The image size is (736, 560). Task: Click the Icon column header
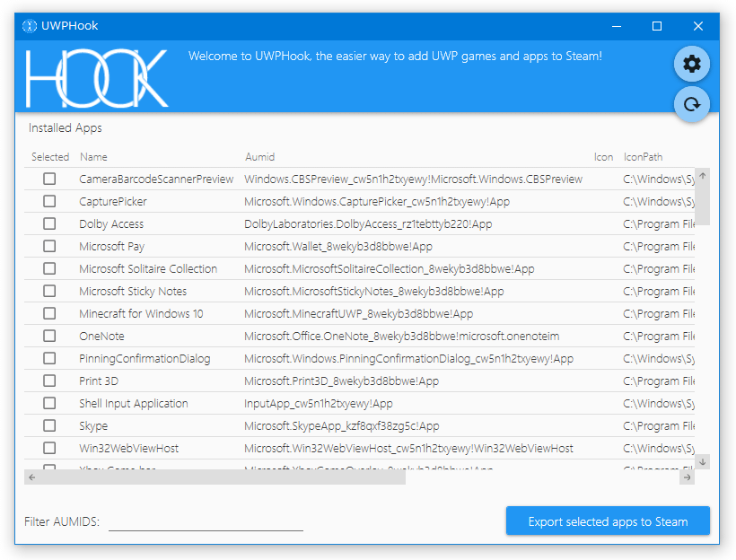point(603,157)
